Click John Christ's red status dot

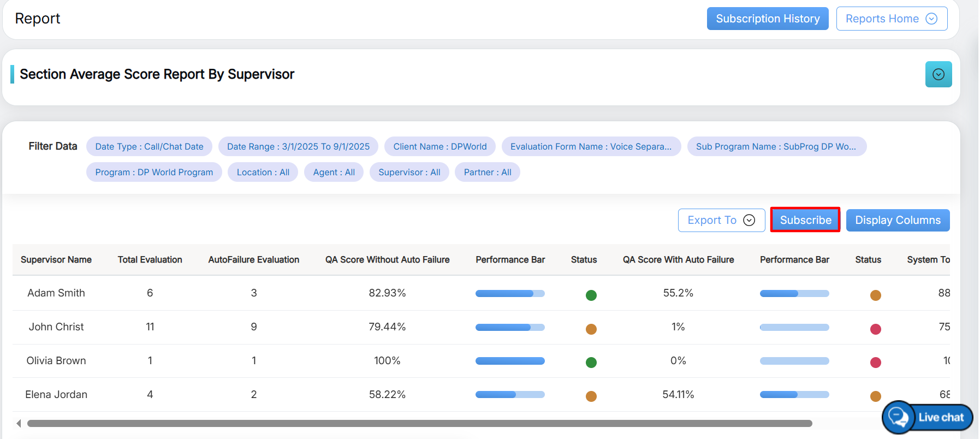pos(875,329)
